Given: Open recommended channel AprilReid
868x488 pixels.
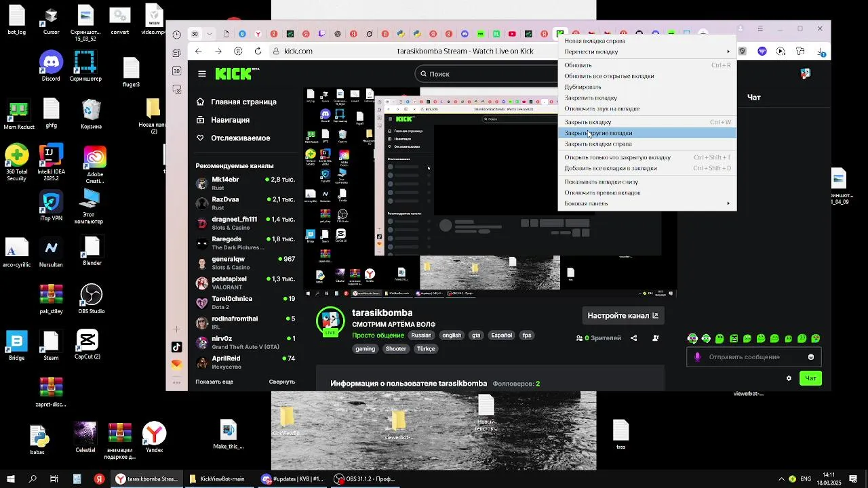Looking at the screenshot, I should pyautogui.click(x=245, y=362).
